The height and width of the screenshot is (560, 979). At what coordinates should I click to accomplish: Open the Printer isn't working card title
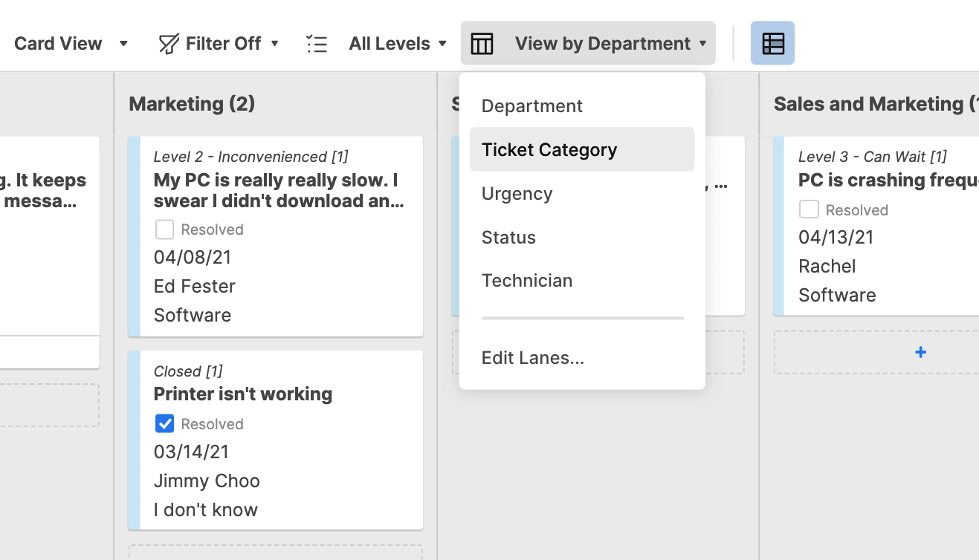pos(242,394)
